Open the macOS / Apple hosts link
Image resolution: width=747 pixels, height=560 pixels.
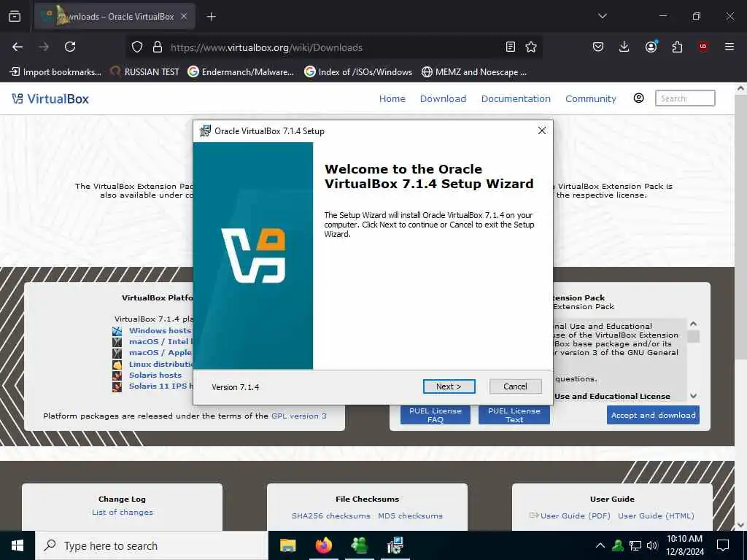[x=160, y=352]
